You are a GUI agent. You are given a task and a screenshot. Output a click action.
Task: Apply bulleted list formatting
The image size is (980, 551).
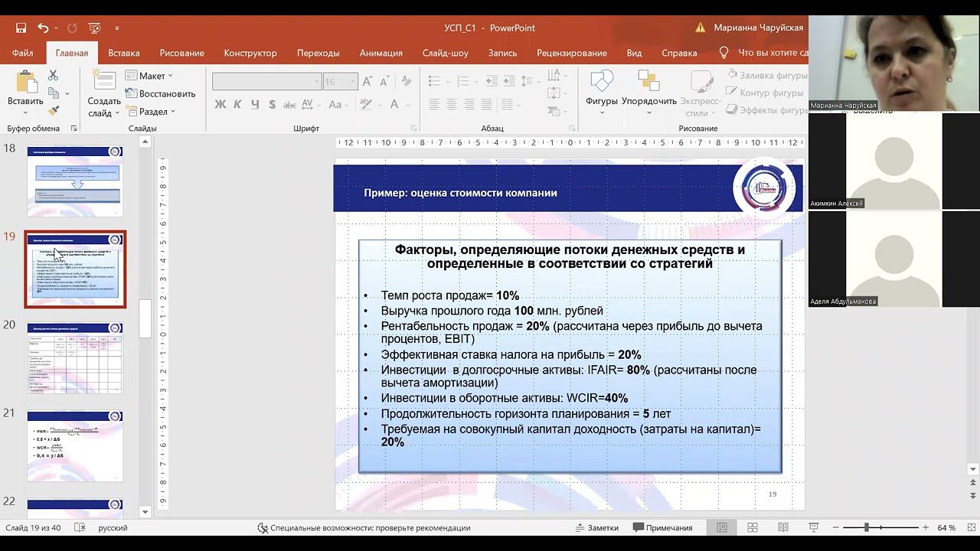[x=434, y=82]
